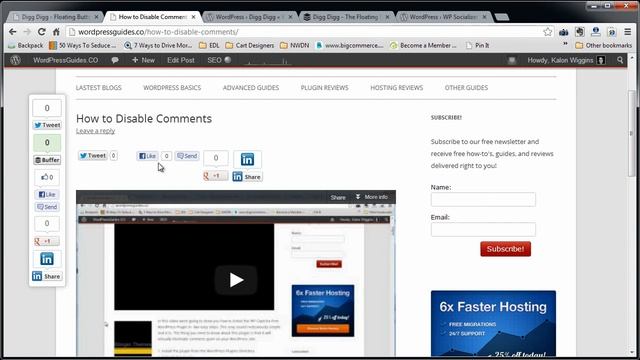Go to WordPress Basics navigation item
This screenshot has height=360, width=640.
[172, 87]
